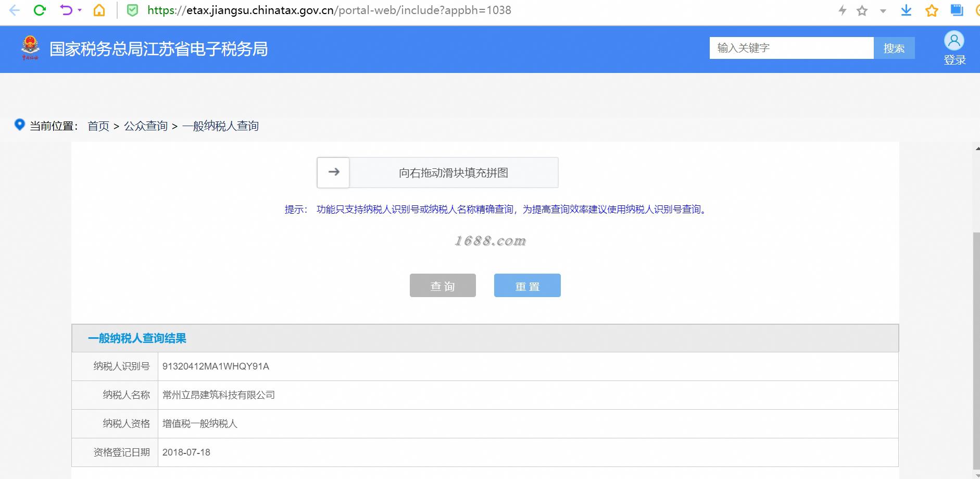Click the 登录 link
980x479 pixels.
click(x=954, y=60)
